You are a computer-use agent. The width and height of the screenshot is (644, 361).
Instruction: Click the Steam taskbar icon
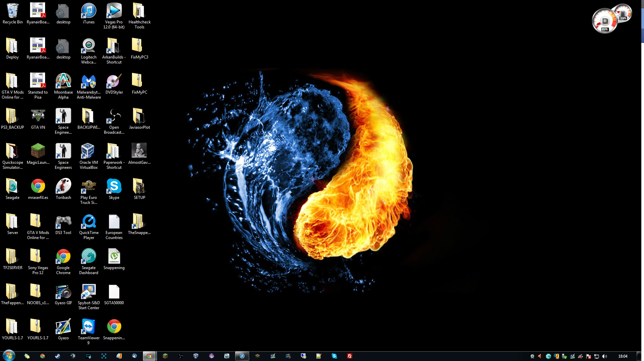58,356
